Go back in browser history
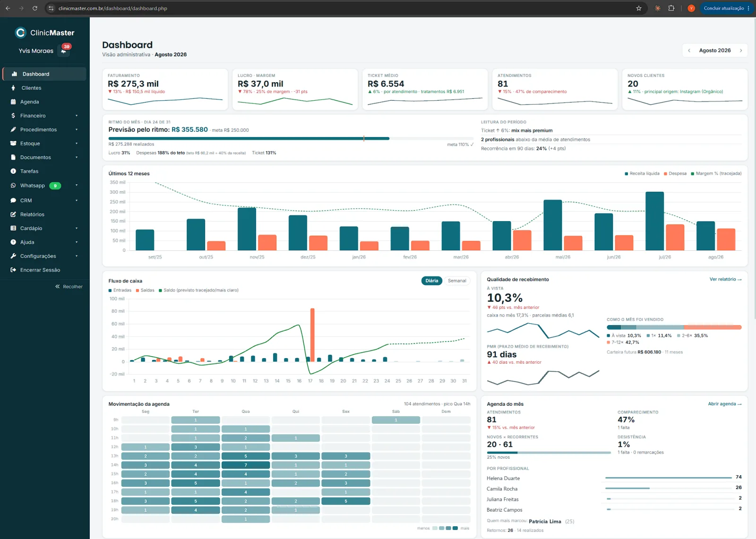 pyautogui.click(x=8, y=8)
